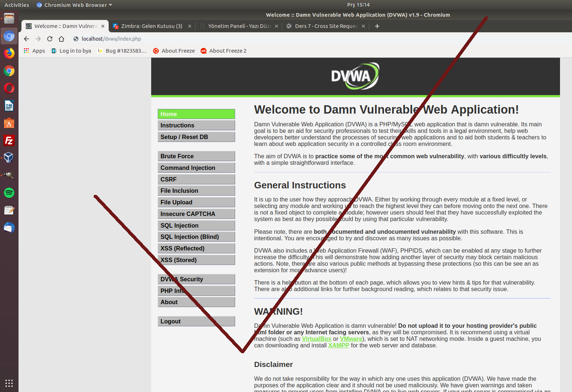Open the Bug #1823583 bookmark
The image size is (572, 392).
coord(122,51)
